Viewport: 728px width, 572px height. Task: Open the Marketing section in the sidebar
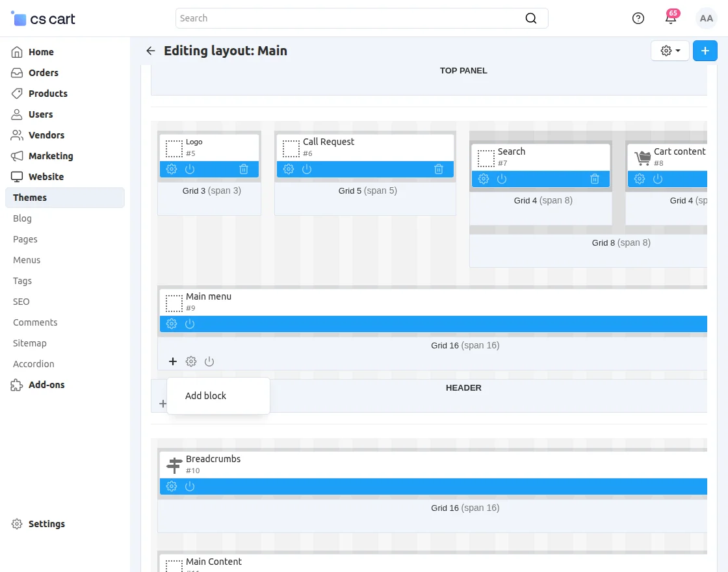tap(50, 156)
